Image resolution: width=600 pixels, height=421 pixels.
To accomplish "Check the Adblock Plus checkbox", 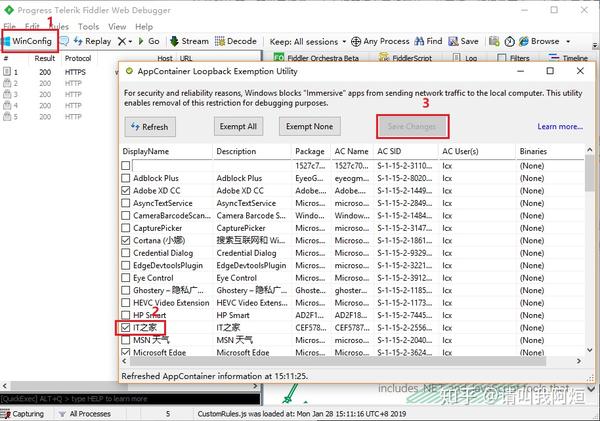I will coord(126,178).
